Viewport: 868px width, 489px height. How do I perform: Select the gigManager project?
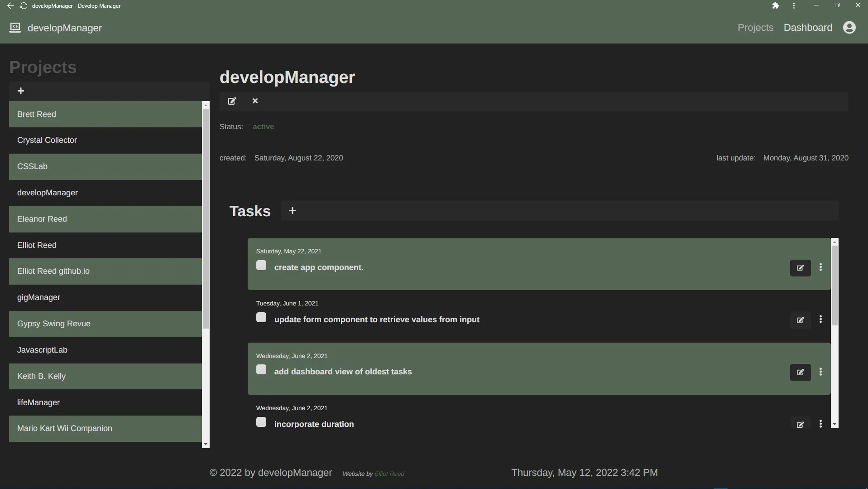point(38,297)
